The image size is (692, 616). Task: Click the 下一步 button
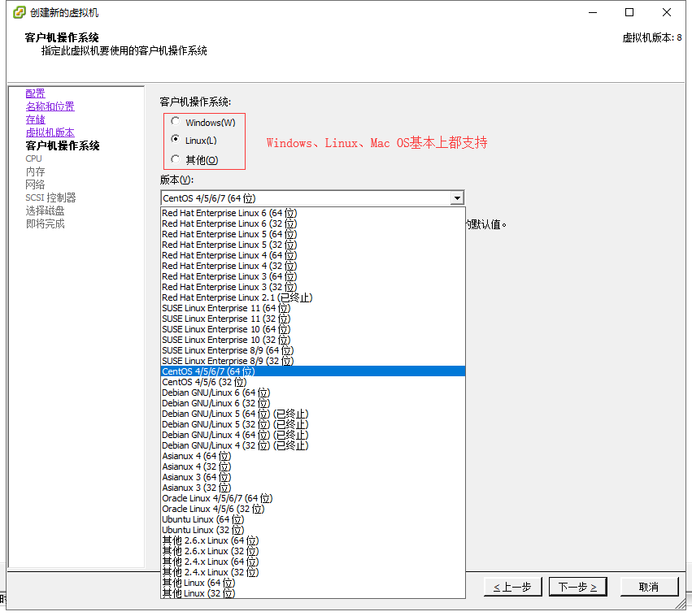point(577,587)
